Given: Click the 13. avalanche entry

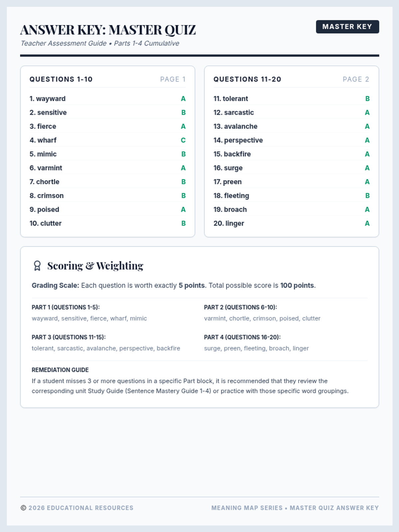Looking at the screenshot, I should 291,126.
